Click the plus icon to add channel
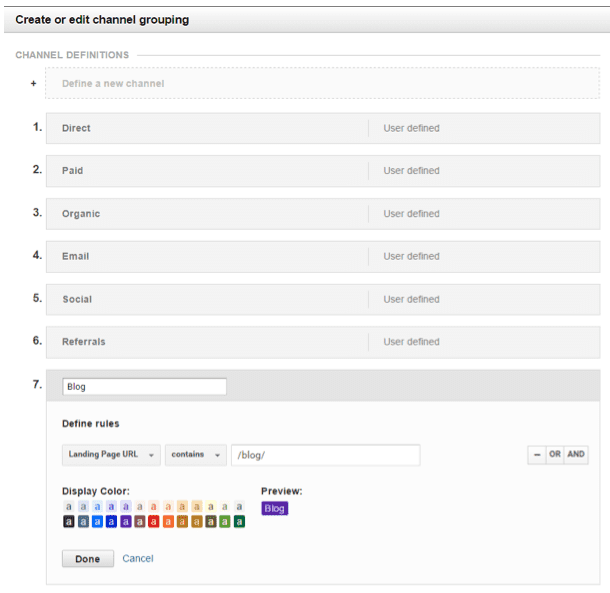 pos(33,84)
